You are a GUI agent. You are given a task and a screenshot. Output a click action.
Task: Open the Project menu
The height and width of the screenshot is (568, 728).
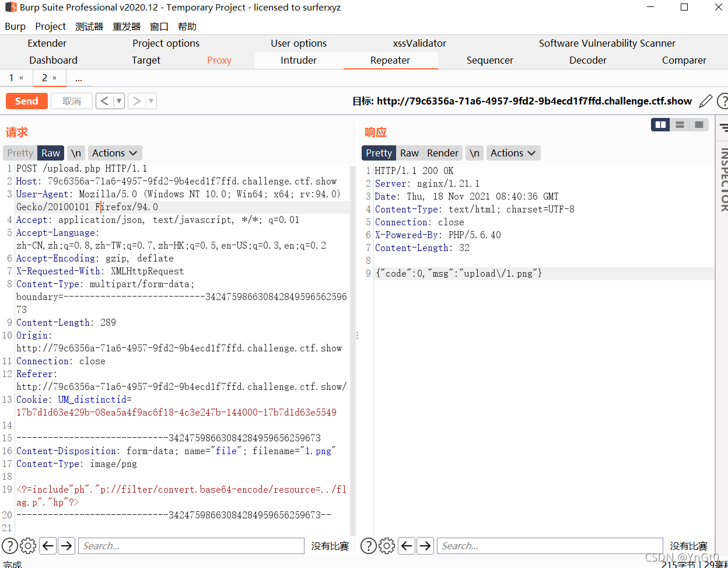pyautogui.click(x=50, y=26)
